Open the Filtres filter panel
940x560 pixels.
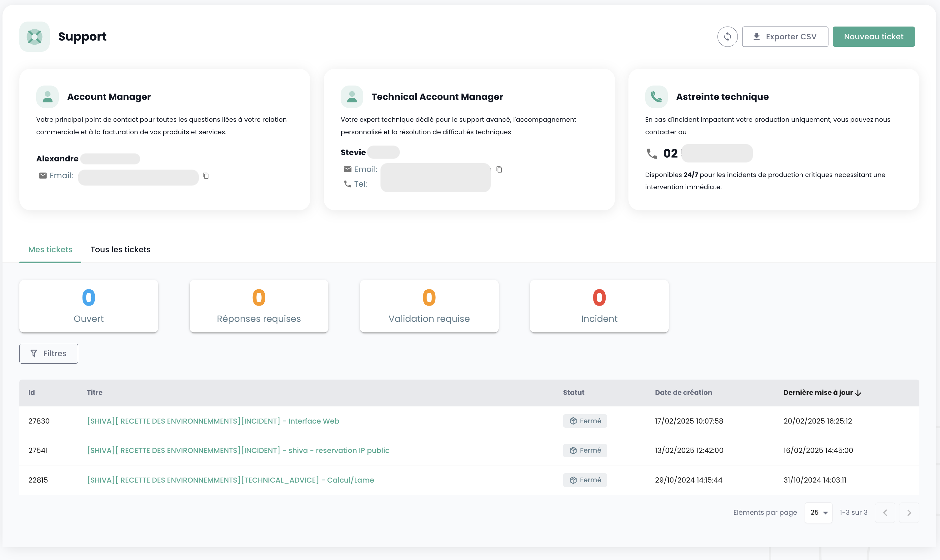click(49, 354)
